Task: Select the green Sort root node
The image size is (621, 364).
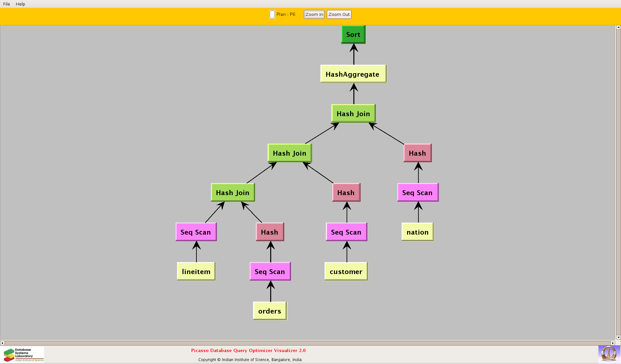Action: (x=353, y=35)
